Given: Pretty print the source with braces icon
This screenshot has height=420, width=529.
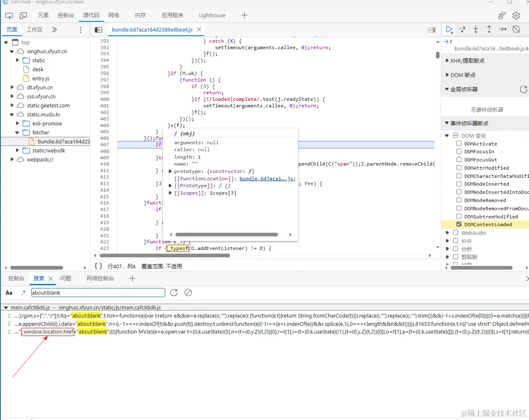Looking at the screenshot, I should click(98, 266).
